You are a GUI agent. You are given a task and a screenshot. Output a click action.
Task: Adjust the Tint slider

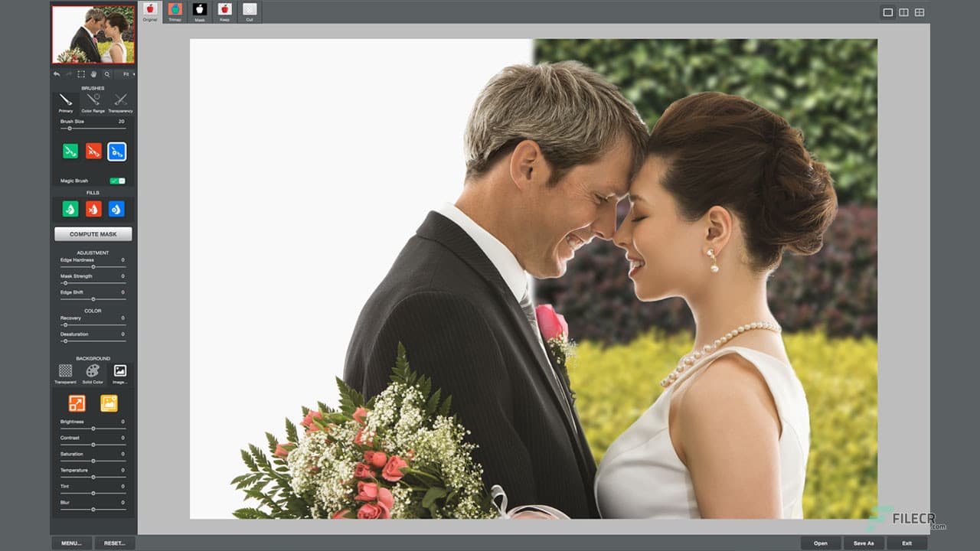(x=93, y=493)
